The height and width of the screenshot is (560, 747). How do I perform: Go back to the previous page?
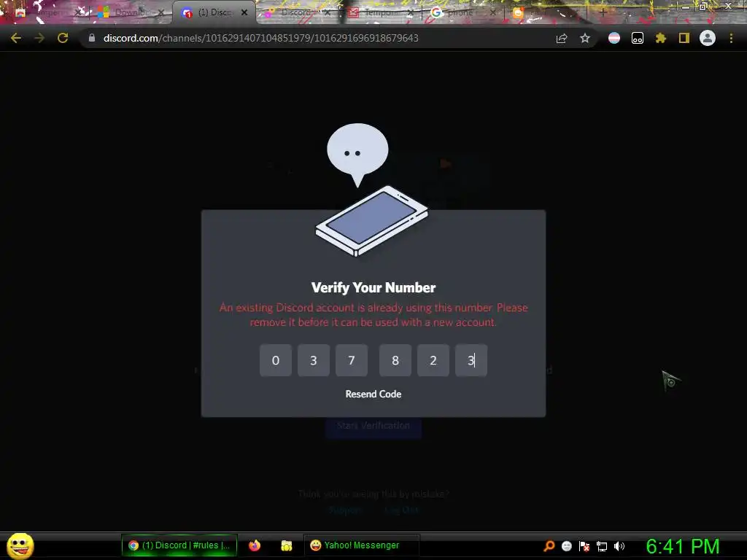(x=16, y=38)
